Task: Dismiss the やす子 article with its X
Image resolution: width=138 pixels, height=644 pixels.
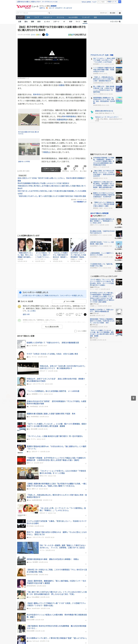Action: click(86, 359)
